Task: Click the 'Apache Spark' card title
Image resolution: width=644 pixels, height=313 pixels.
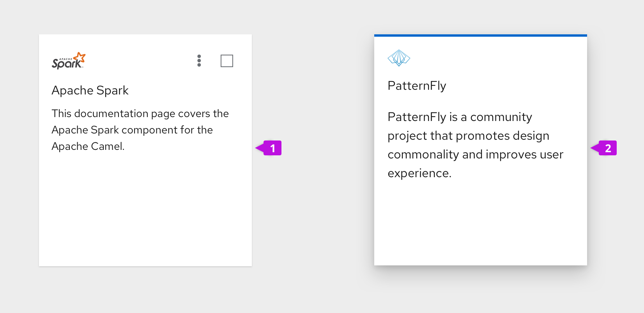Action: 90,90
